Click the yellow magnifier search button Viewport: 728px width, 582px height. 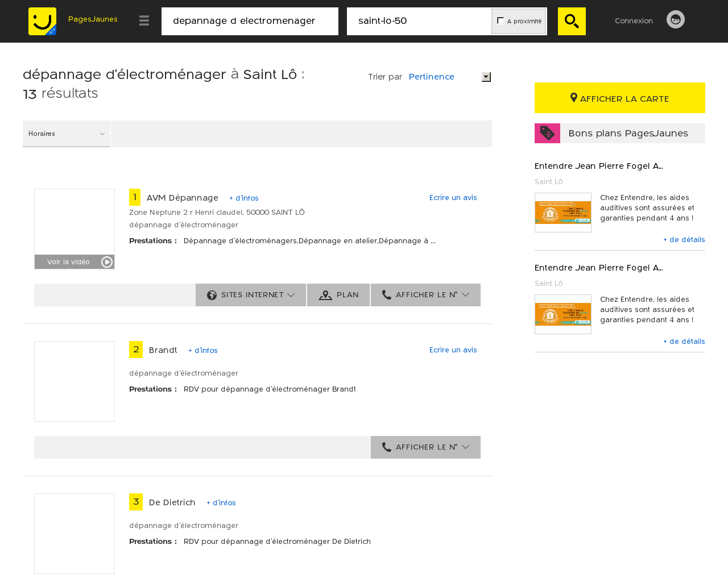[x=572, y=21]
